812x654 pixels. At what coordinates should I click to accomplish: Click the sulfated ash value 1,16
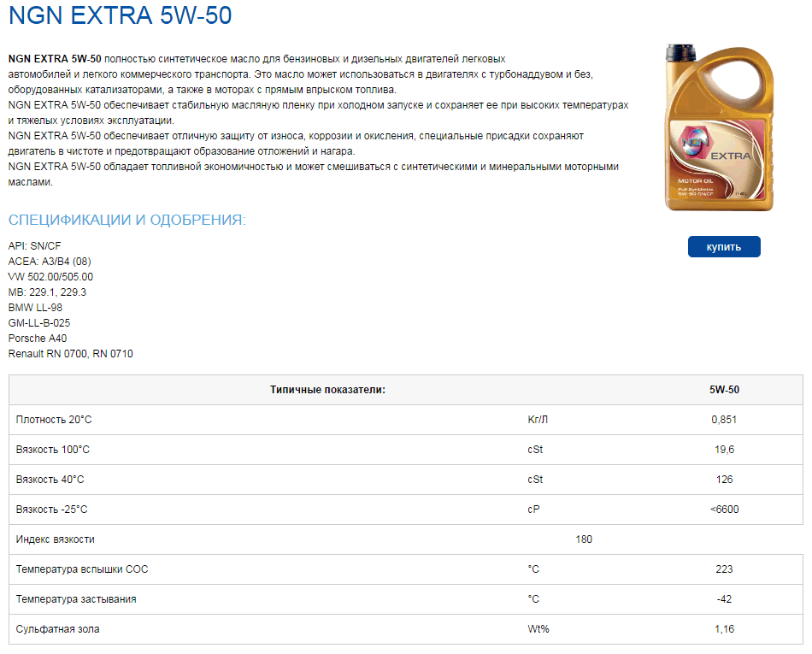(x=724, y=629)
